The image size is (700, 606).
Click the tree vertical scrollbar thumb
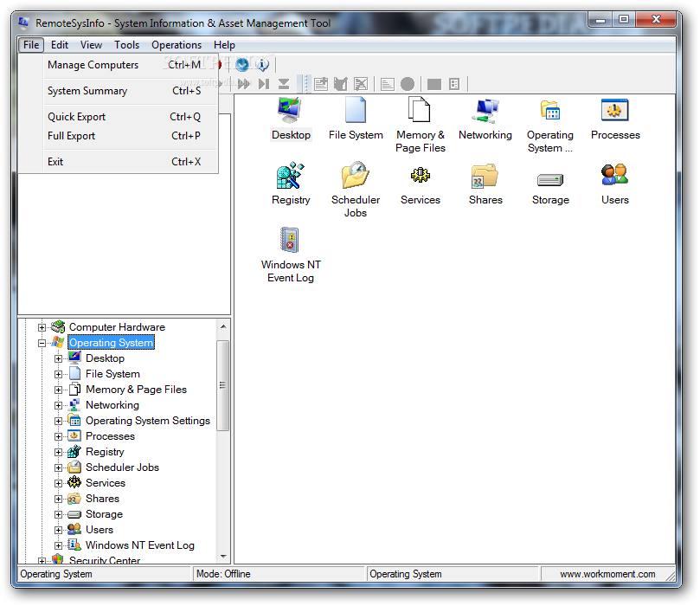point(223,386)
